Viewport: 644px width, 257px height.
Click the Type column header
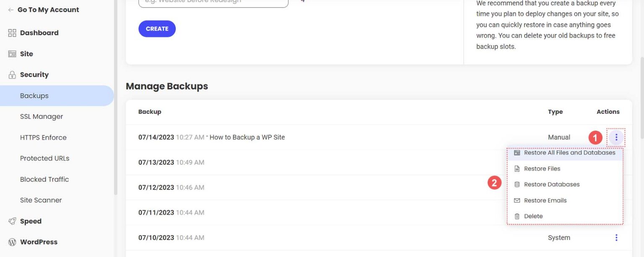[x=555, y=112]
